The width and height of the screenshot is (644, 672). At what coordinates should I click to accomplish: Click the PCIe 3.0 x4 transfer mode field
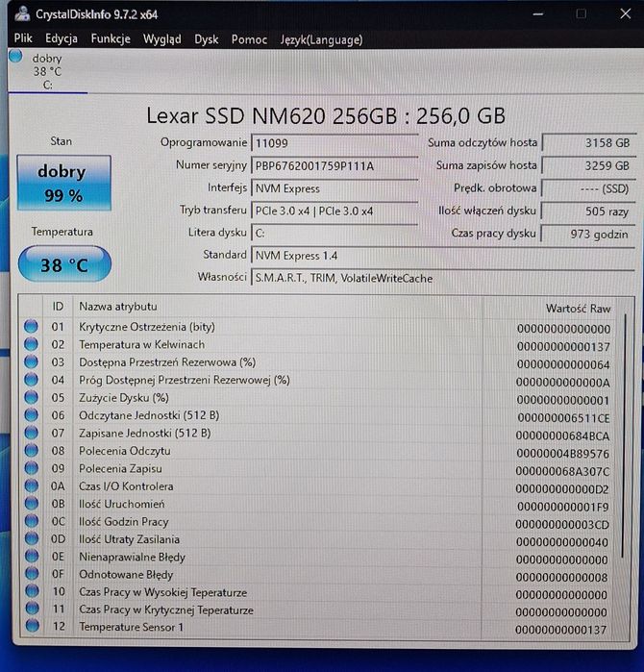click(x=334, y=212)
